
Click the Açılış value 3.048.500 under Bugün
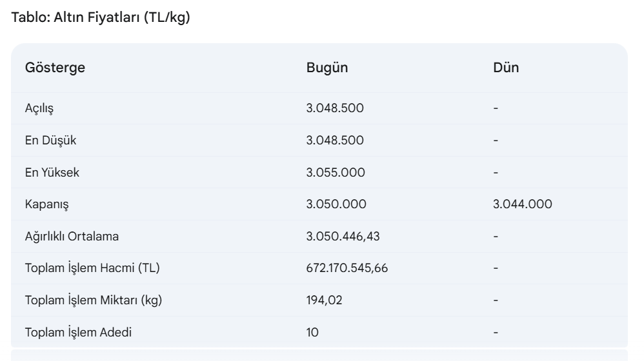(x=335, y=108)
